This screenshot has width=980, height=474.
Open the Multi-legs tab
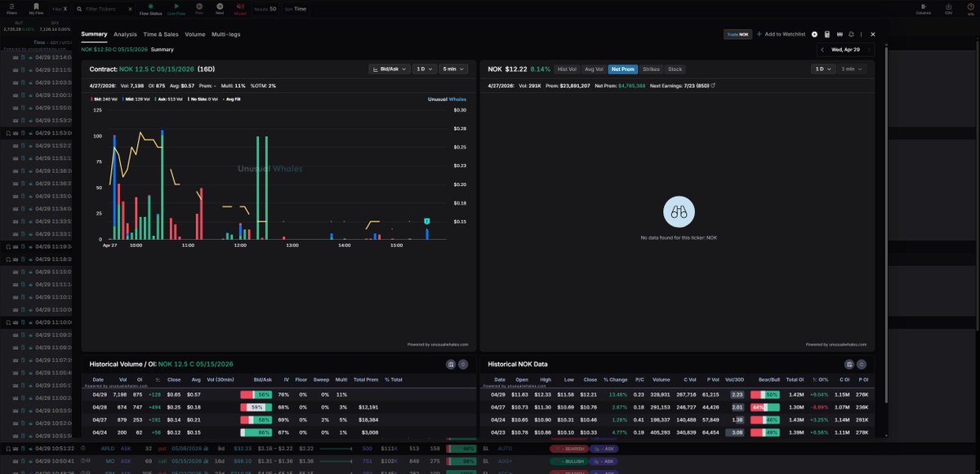[226, 34]
